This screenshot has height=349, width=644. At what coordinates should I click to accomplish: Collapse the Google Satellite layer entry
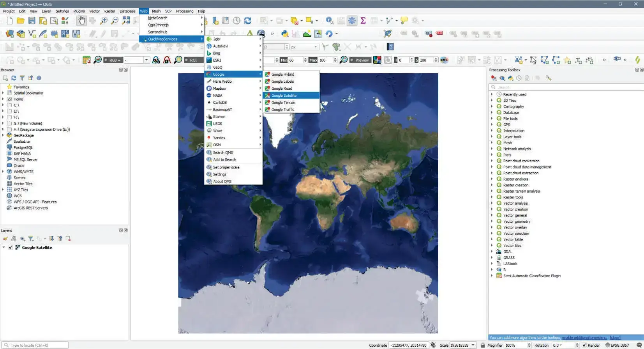pyautogui.click(x=4, y=247)
